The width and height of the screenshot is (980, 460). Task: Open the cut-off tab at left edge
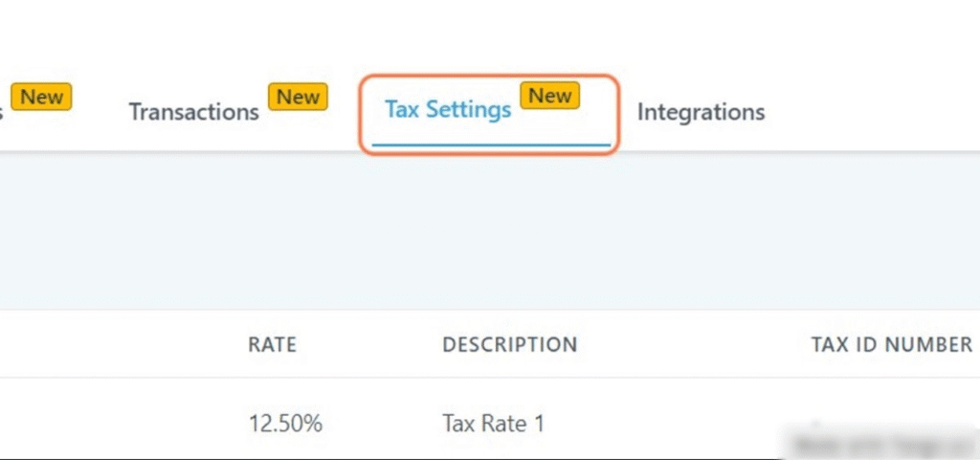pos(3,112)
